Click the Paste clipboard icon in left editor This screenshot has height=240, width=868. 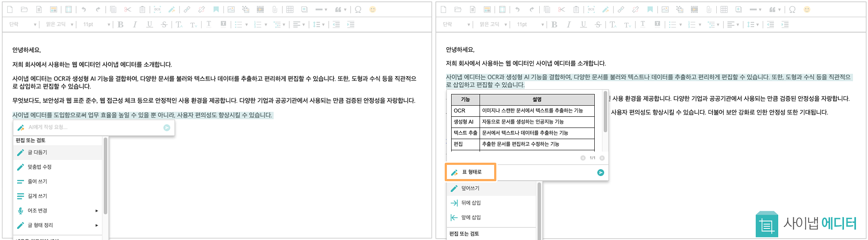point(142,9)
